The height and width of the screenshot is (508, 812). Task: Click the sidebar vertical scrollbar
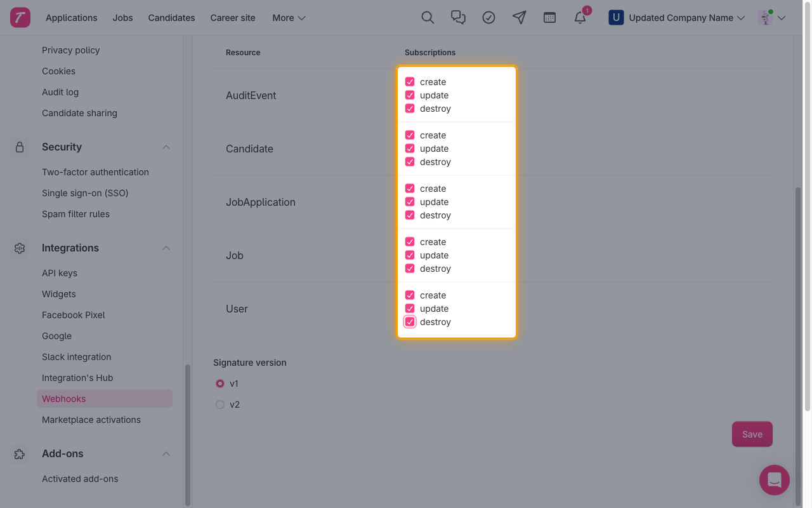click(187, 435)
